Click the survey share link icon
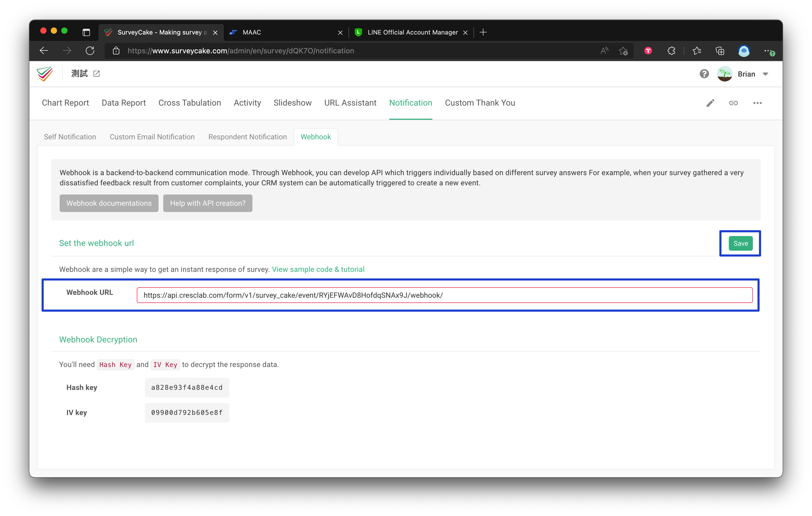Screen dimensions: 812x516 click(x=734, y=103)
